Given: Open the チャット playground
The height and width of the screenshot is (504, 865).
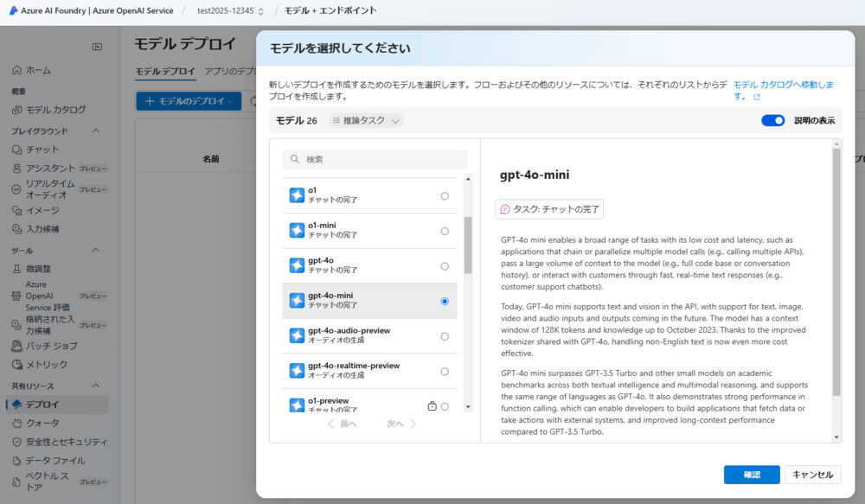Looking at the screenshot, I should click(x=35, y=150).
